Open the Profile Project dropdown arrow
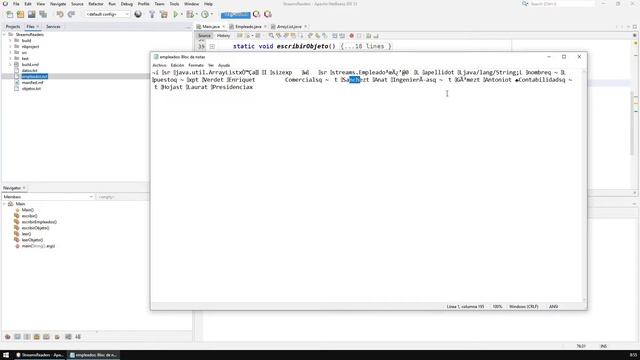 point(211,14)
